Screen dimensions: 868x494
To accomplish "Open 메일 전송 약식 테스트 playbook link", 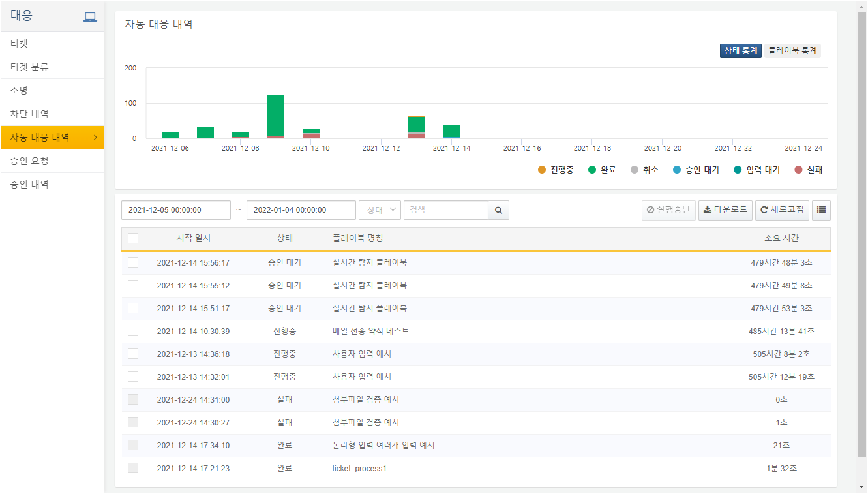I will [371, 331].
